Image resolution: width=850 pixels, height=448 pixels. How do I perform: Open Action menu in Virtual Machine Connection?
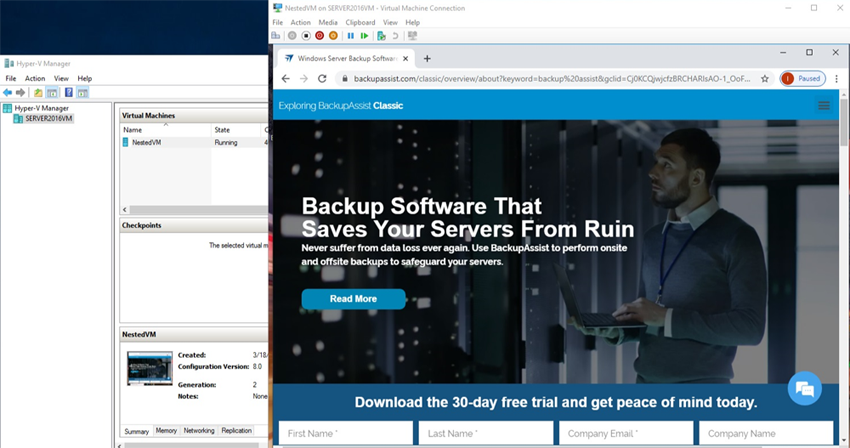click(x=300, y=22)
